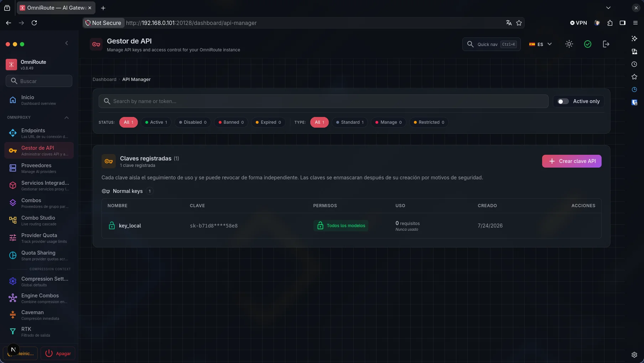644x363 pixels.
Task: Open Compression Settings gear item
Action: click(39, 281)
